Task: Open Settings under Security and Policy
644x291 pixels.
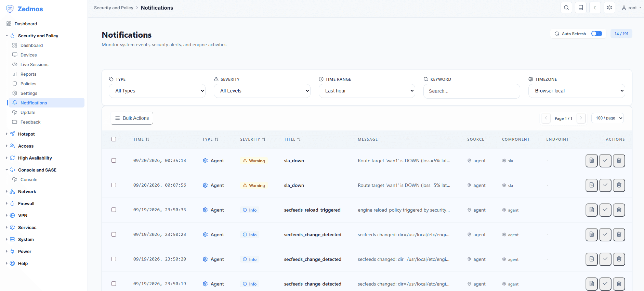Action: [29, 93]
